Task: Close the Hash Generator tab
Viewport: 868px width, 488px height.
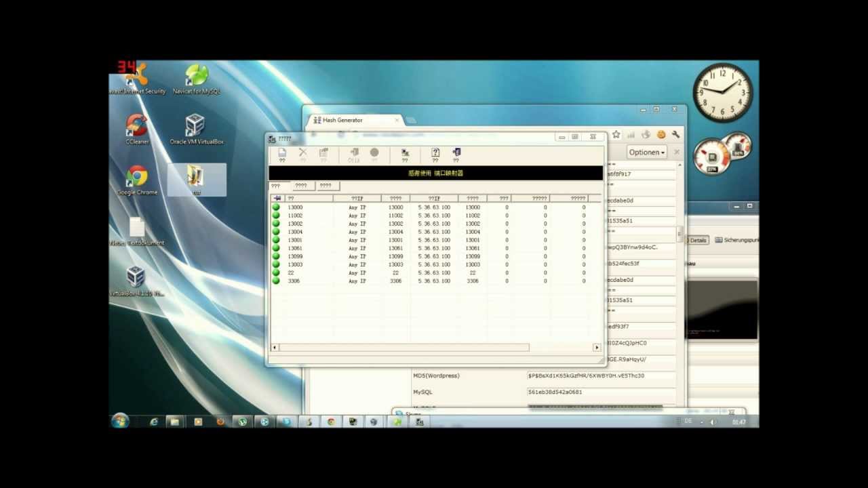Action: click(397, 120)
